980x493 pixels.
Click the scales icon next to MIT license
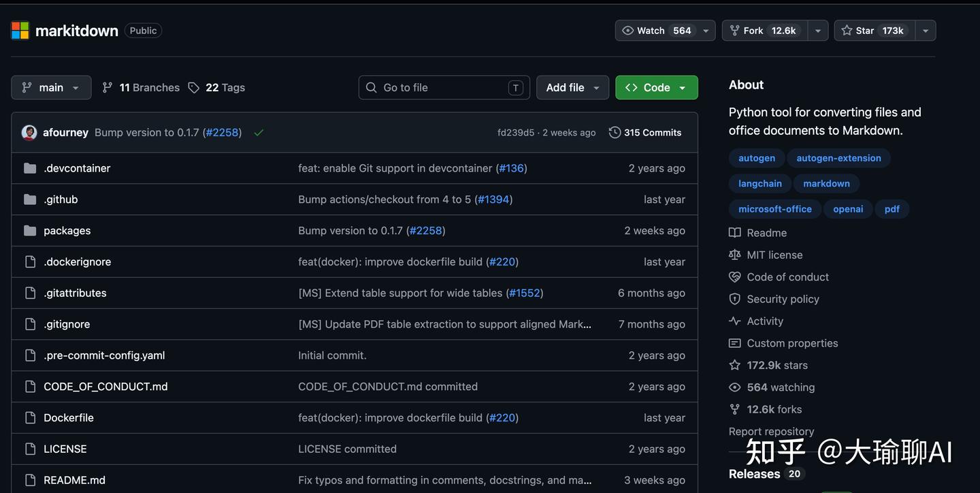pyautogui.click(x=735, y=255)
